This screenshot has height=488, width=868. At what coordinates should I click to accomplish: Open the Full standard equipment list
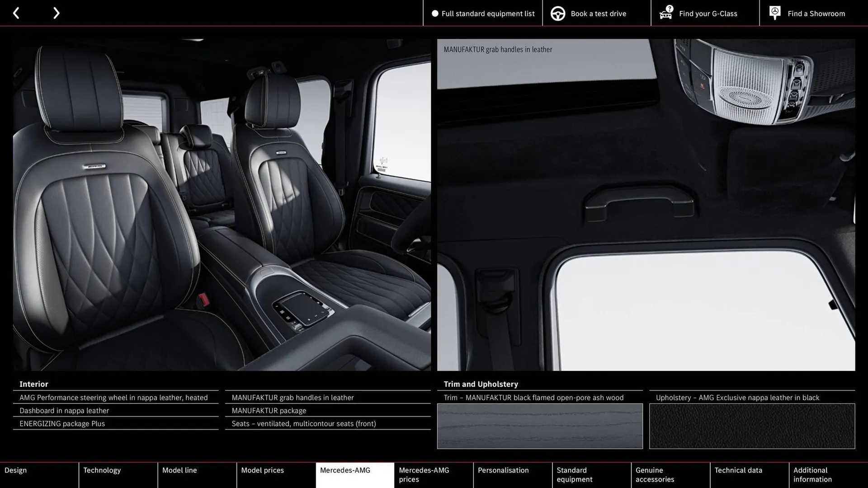click(x=488, y=14)
